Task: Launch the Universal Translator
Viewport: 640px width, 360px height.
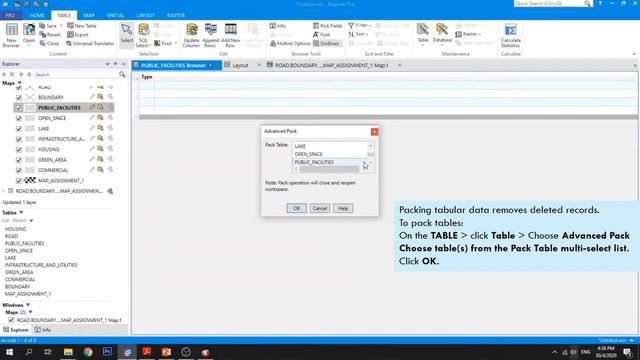Action: pyautogui.click(x=90, y=43)
